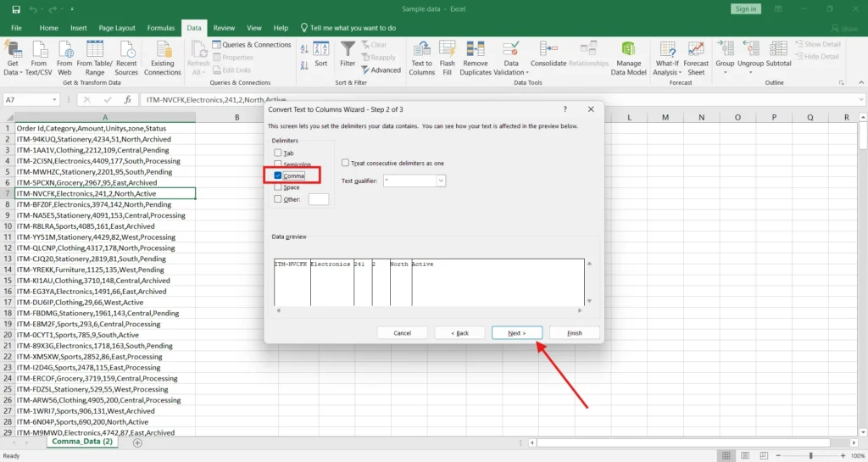Uncheck the Comma delimiter checkbox
Screen dimensions: 868x462
click(278, 175)
